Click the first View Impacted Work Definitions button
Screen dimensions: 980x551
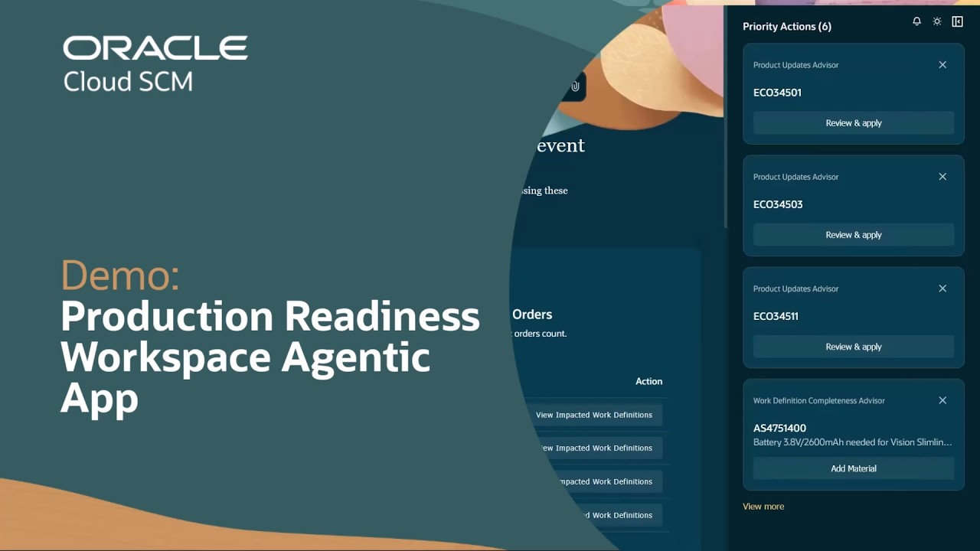pos(593,415)
